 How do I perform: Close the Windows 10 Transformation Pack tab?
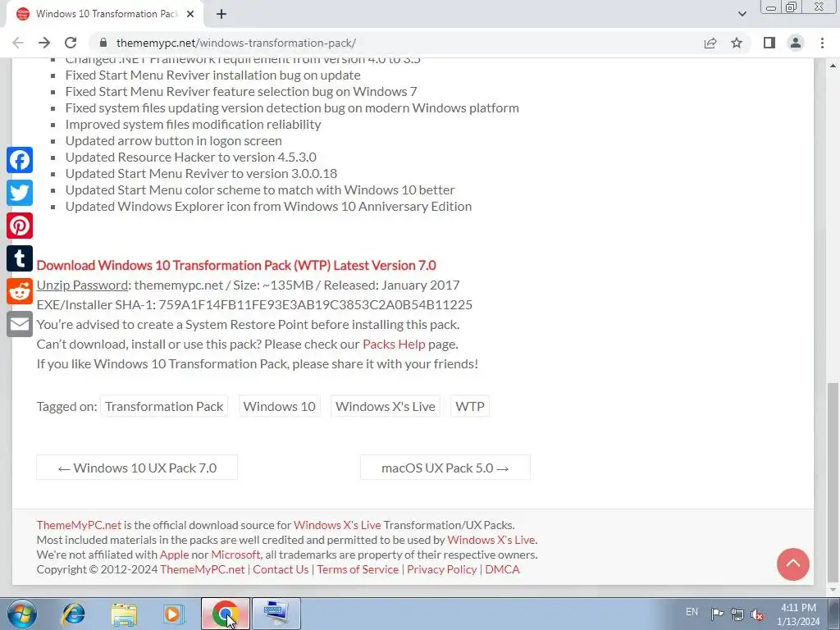click(190, 14)
